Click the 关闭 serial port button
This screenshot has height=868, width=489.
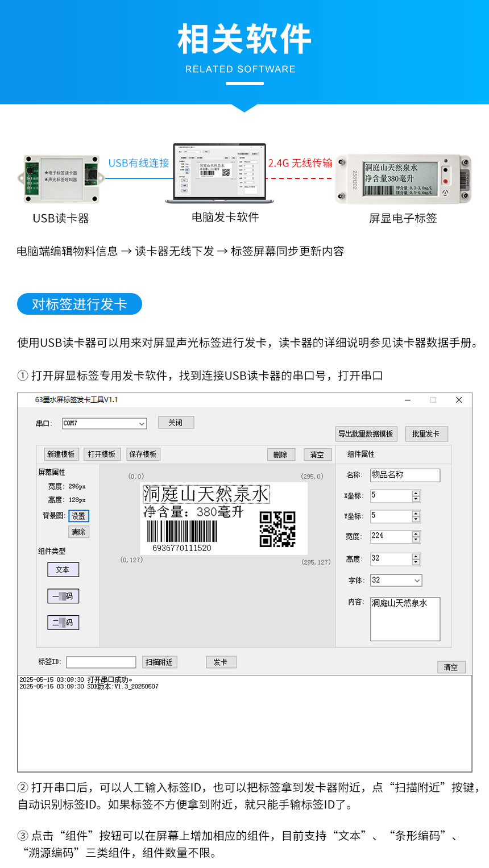[176, 423]
